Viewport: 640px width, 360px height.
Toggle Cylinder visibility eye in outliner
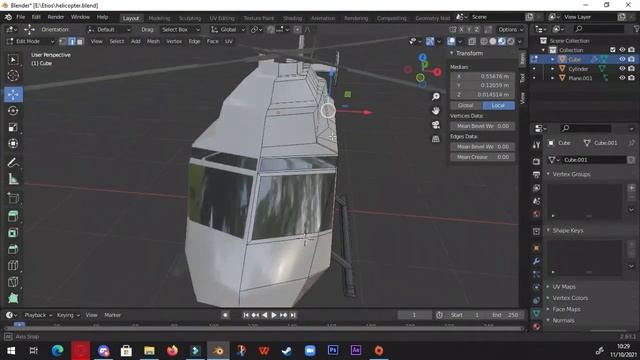tap(622, 69)
